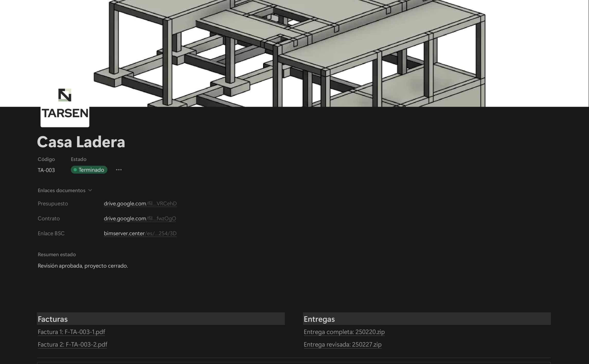This screenshot has width=589, height=364.
Task: Open Factura 2: F-TA-003-2.pdf
Action: tap(72, 344)
